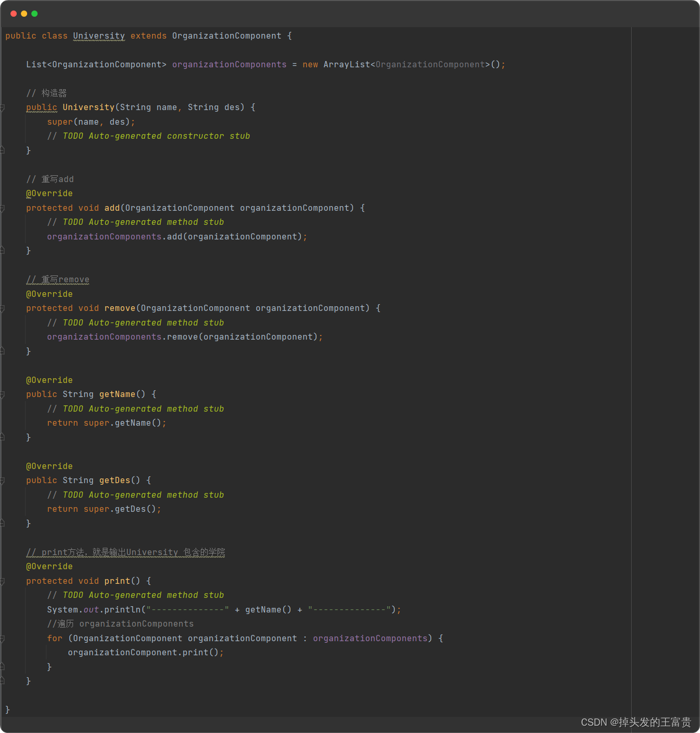Click the remove method name in its declaration
This screenshot has width=700, height=733.
tap(120, 308)
